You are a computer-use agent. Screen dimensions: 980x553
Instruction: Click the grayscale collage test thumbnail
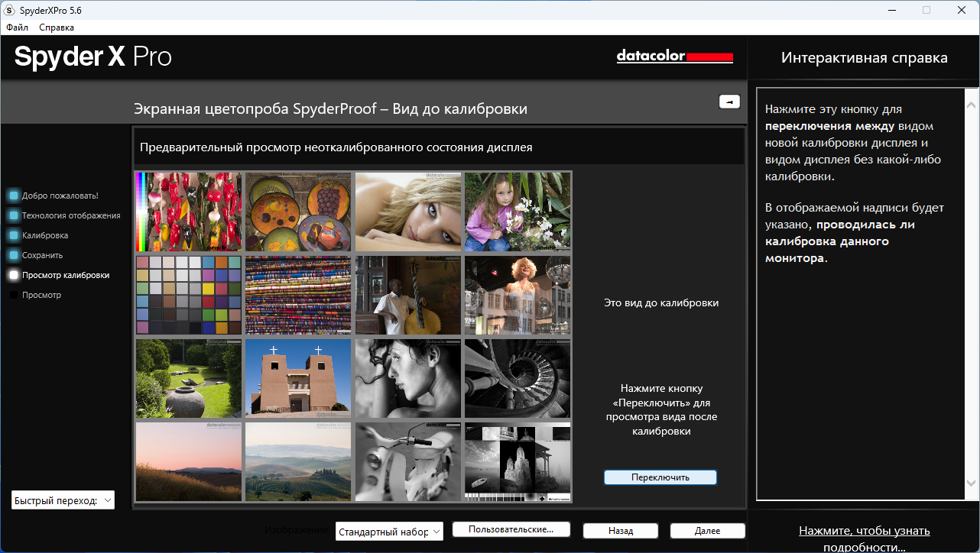[518, 462]
